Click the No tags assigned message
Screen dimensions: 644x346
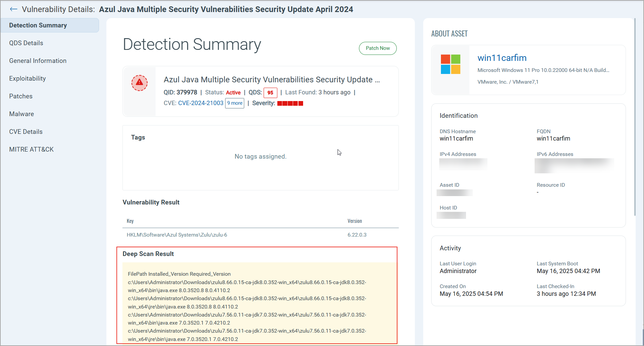pos(261,157)
